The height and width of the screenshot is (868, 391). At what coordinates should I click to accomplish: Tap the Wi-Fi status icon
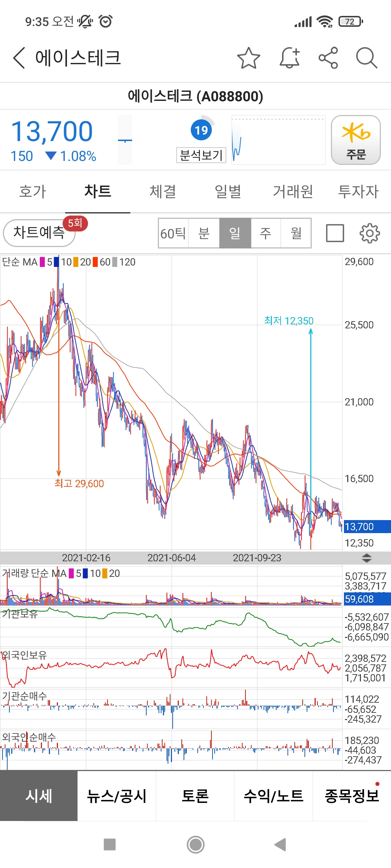pos(325,22)
